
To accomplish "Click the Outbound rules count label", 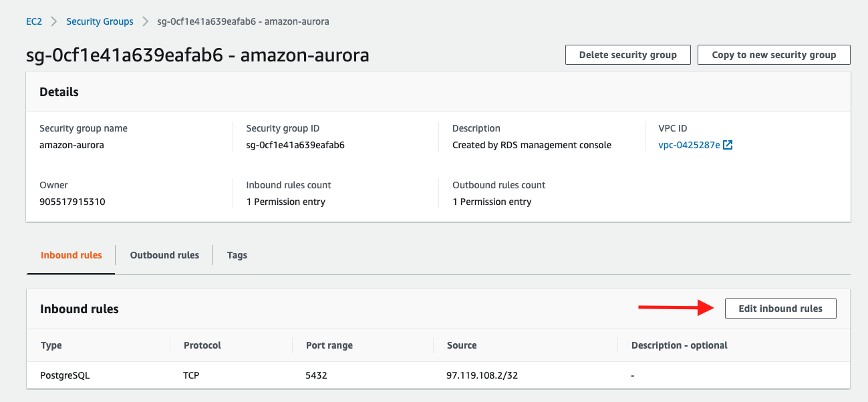I will pos(499,185).
